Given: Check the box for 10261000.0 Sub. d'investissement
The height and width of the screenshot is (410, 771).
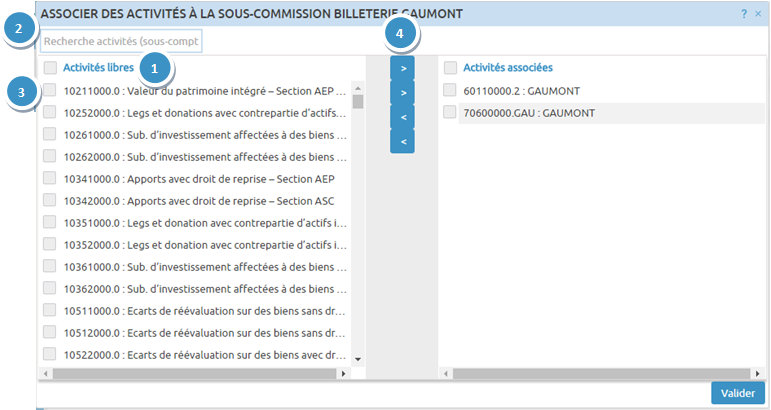Looking at the screenshot, I should pyautogui.click(x=49, y=134).
